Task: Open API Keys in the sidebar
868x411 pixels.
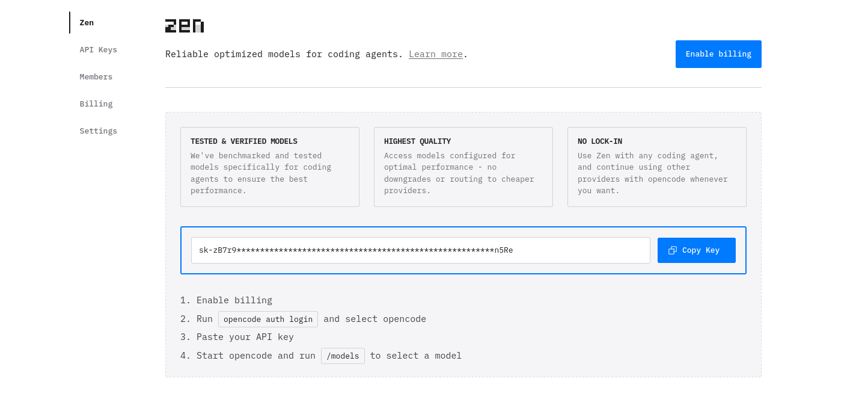Action: pos(98,50)
